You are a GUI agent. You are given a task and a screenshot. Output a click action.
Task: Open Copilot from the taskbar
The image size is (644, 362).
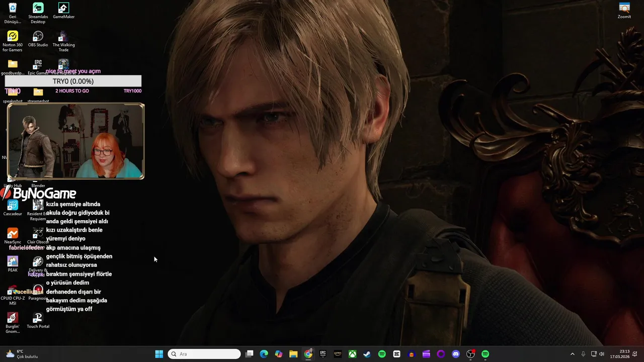(x=279, y=354)
